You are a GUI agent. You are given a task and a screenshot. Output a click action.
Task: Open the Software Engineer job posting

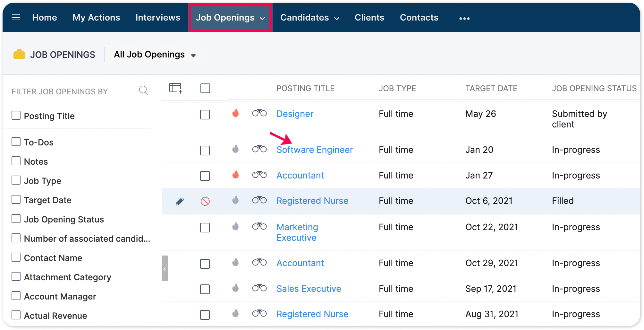pos(315,150)
